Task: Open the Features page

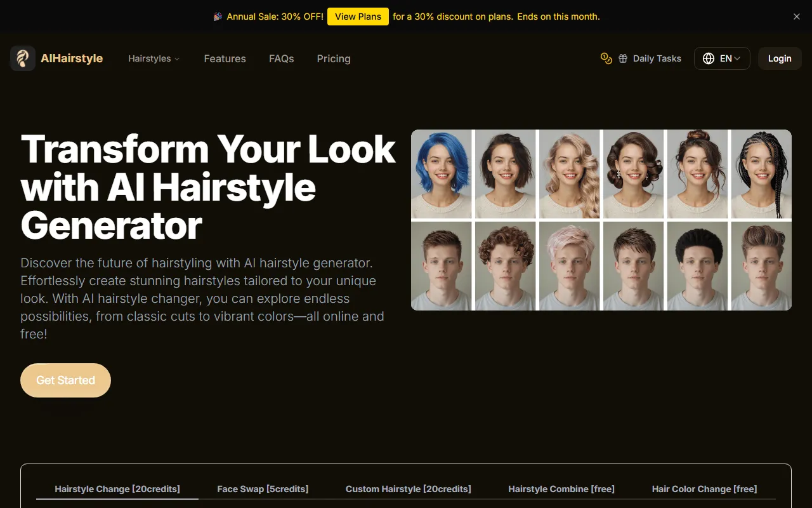Action: (225, 58)
